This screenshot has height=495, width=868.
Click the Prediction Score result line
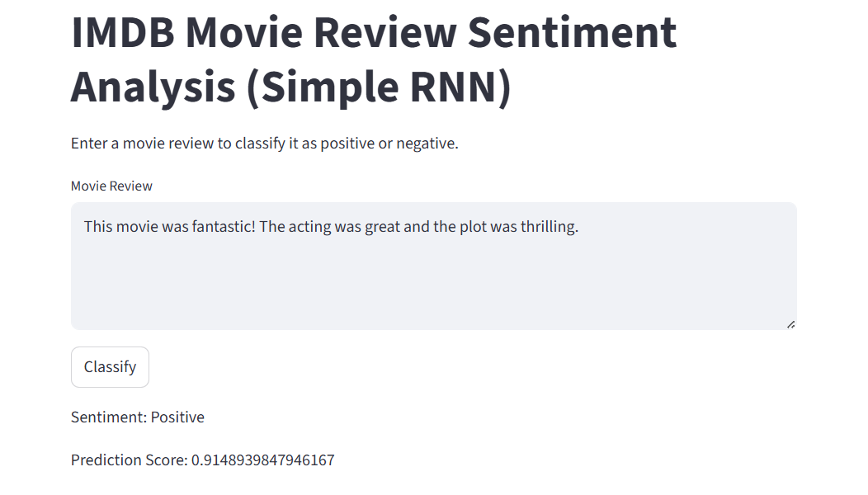202,460
